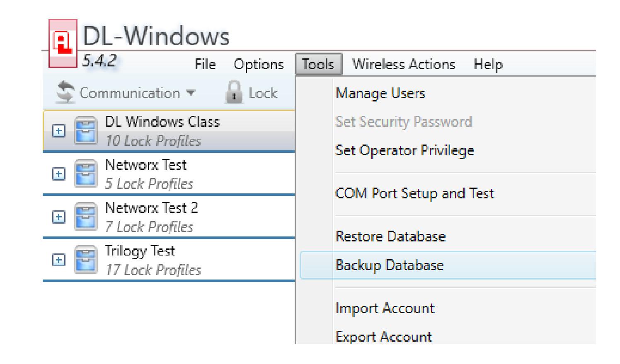Image resolution: width=620 pixels, height=364 pixels.
Task: Expand the Networx Test 2 account
Action: point(59,217)
